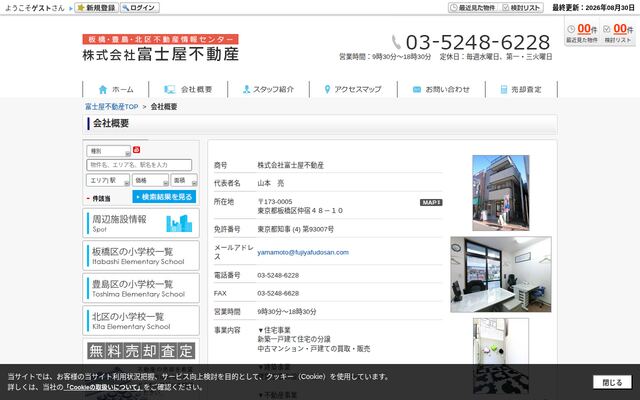This screenshot has width=640, height=400.
Task: Open 北区の小学校一覧 banner
Action: pos(141,321)
